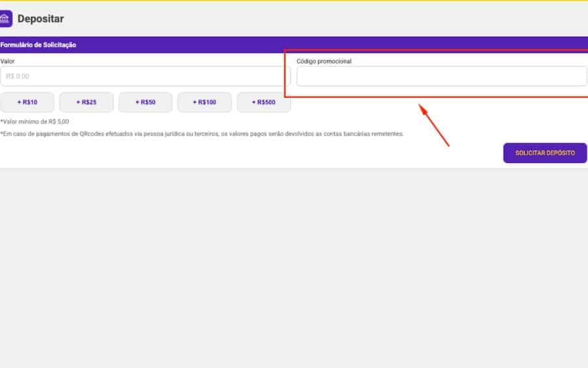Focus the Valor amount input field

pos(145,76)
